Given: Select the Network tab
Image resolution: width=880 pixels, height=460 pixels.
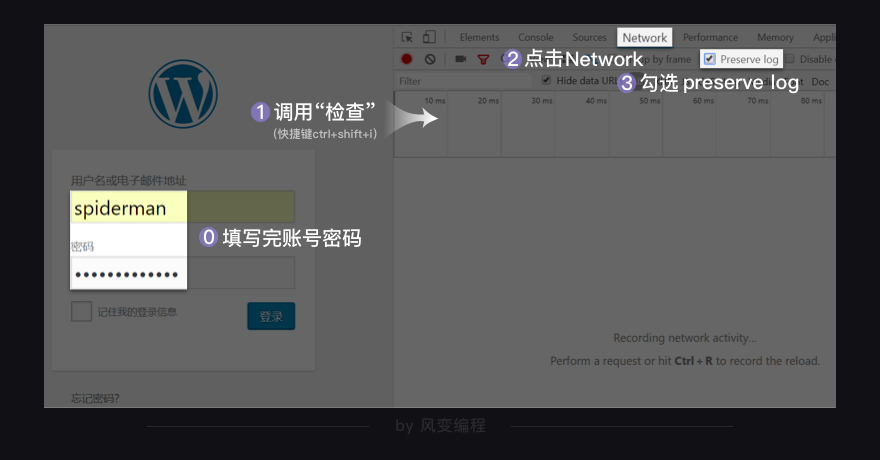Looking at the screenshot, I should [x=644, y=38].
